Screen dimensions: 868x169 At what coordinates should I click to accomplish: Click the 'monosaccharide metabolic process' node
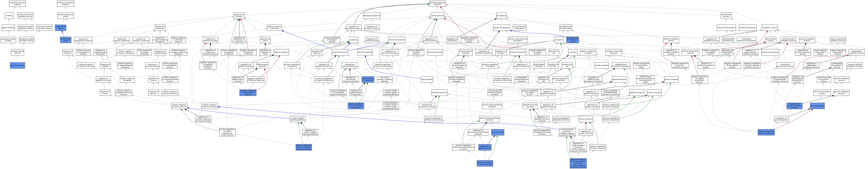(x=854, y=65)
